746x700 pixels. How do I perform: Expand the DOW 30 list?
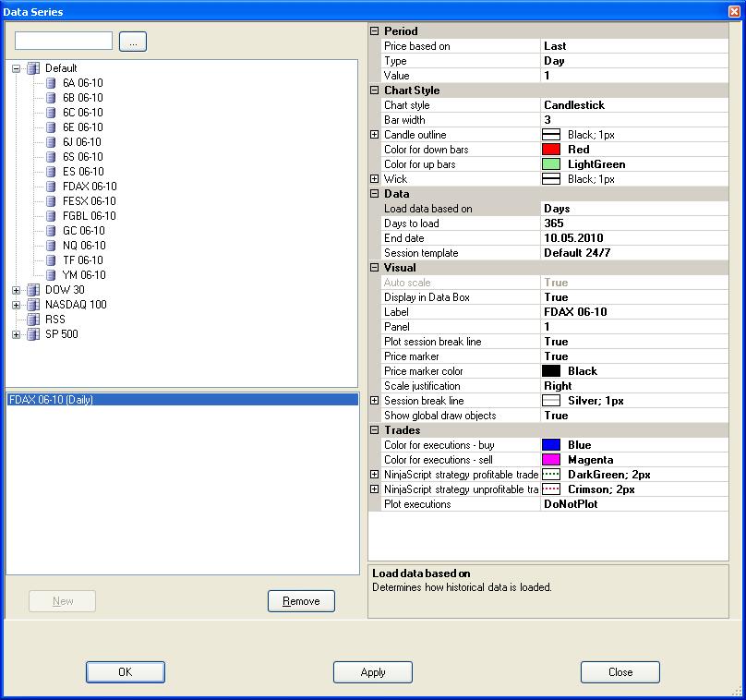point(17,290)
